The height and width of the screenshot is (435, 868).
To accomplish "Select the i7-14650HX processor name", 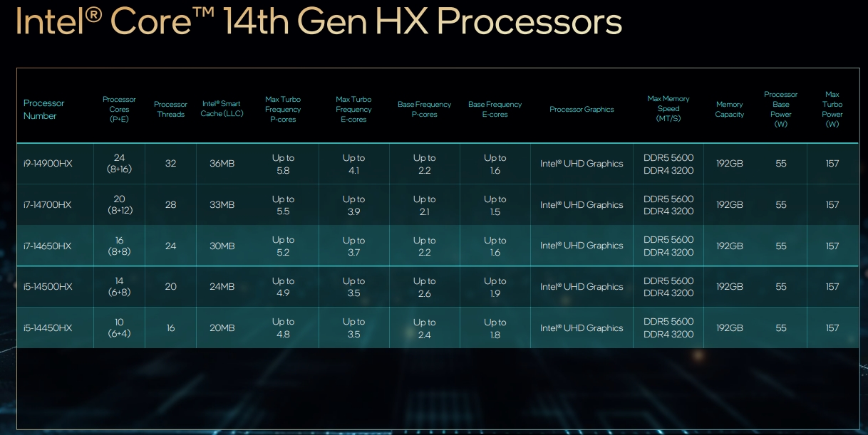I will click(47, 246).
